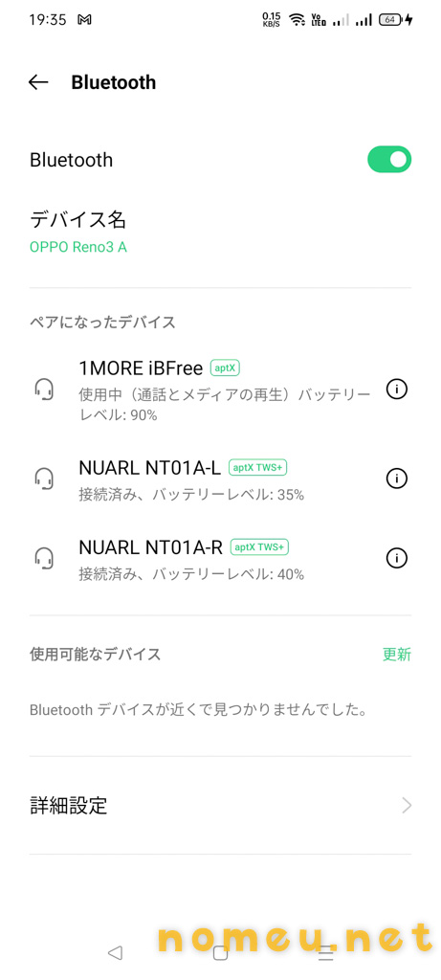The width and height of the screenshot is (441, 980).
Task: Edit device name OPPO Reno3 A
Action: point(78,247)
